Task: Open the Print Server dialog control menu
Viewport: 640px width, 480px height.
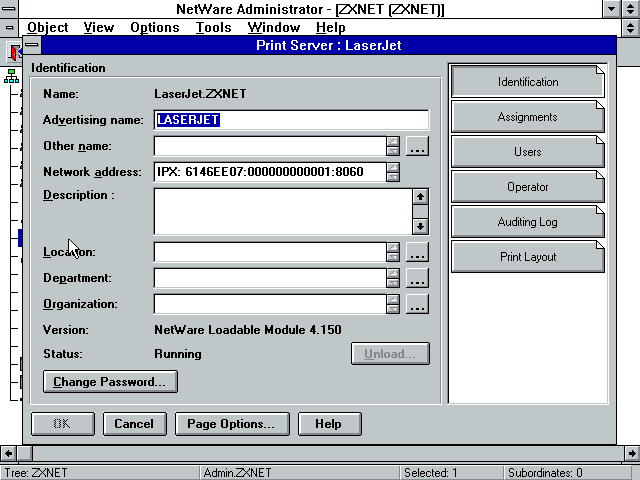Action: [x=32, y=45]
